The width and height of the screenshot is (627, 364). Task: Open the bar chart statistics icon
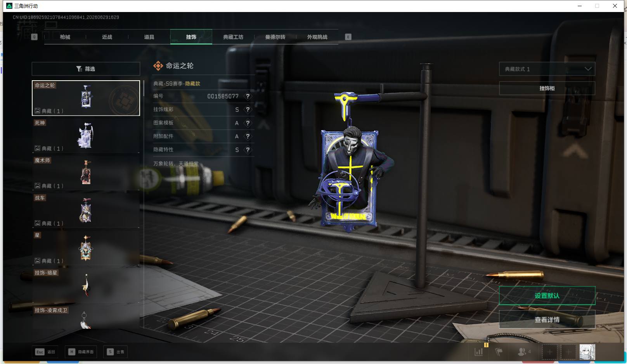pyautogui.click(x=479, y=352)
